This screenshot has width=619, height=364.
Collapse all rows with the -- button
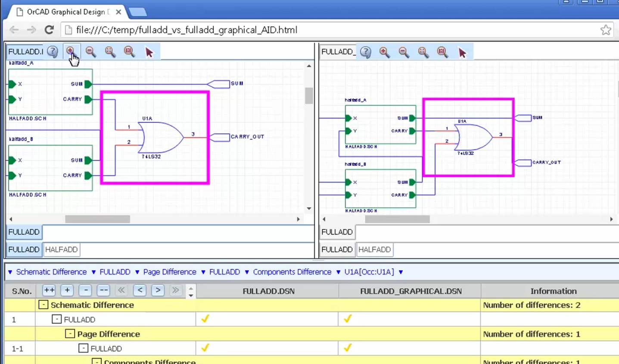tap(103, 290)
